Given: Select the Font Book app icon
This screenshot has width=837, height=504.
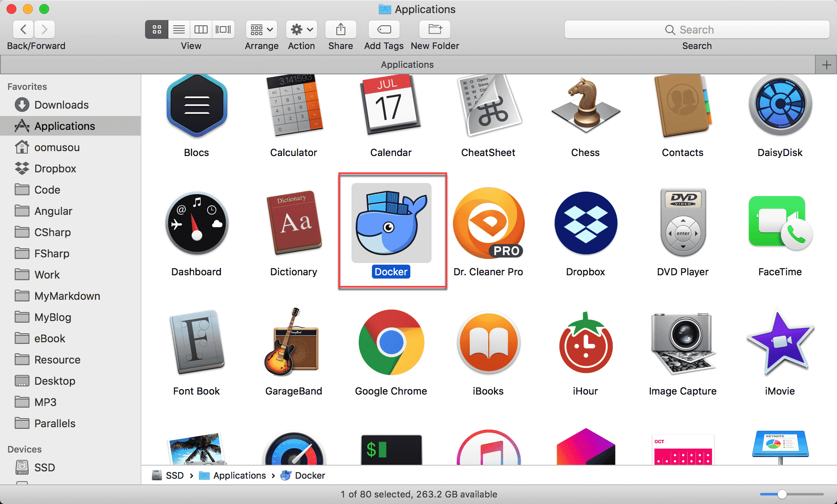Looking at the screenshot, I should pyautogui.click(x=197, y=342).
